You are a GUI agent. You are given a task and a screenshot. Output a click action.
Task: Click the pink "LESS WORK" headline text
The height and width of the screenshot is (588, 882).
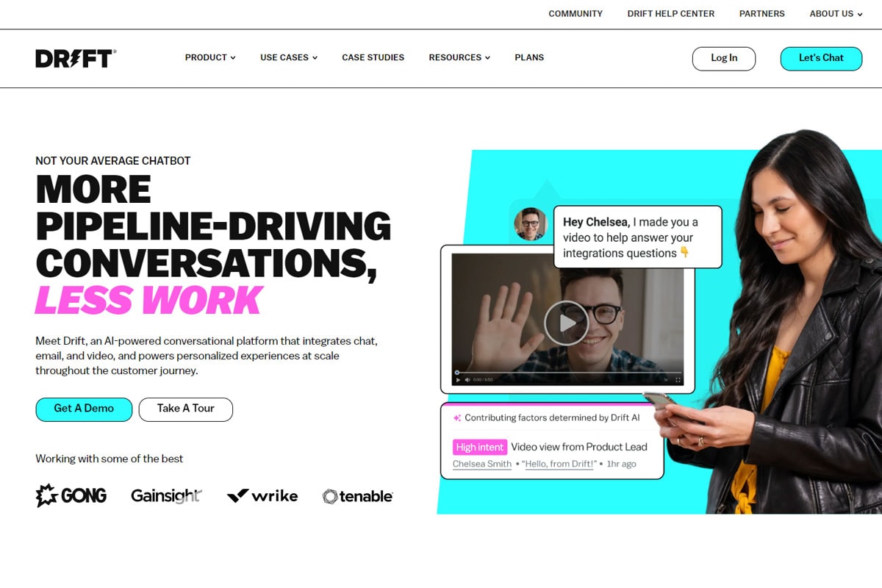point(148,300)
